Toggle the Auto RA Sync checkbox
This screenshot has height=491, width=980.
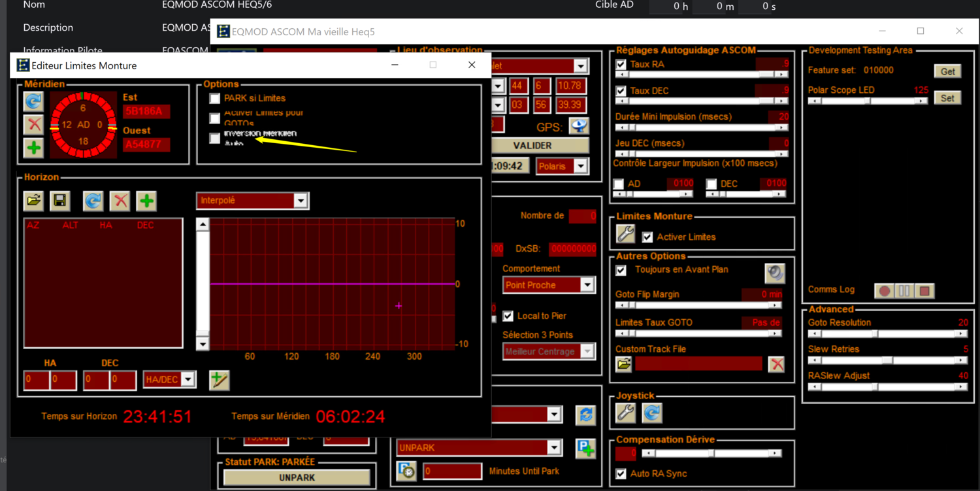[x=621, y=473]
